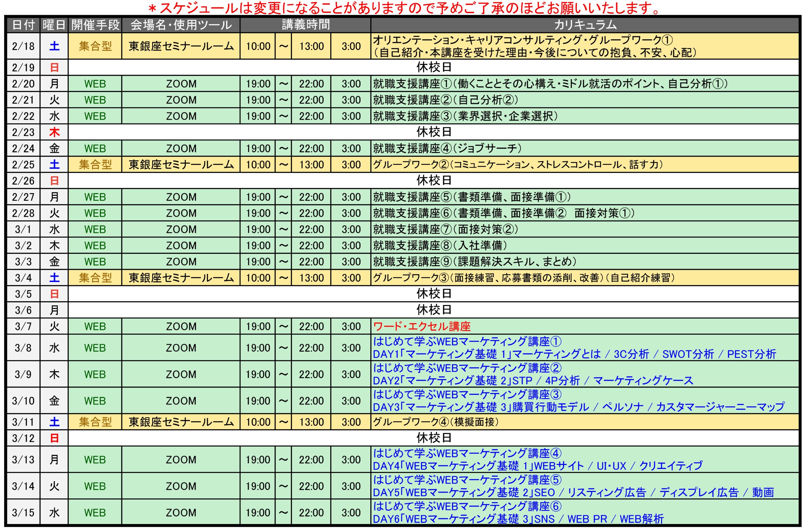Select the 3/1 date cell
Viewport: 804px width, 532px height.
coord(24,229)
